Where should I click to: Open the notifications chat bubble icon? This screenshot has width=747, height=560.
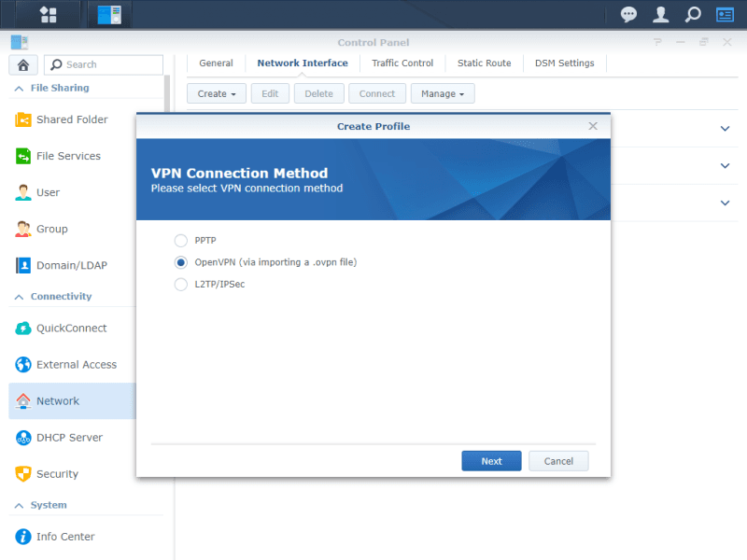pyautogui.click(x=629, y=14)
